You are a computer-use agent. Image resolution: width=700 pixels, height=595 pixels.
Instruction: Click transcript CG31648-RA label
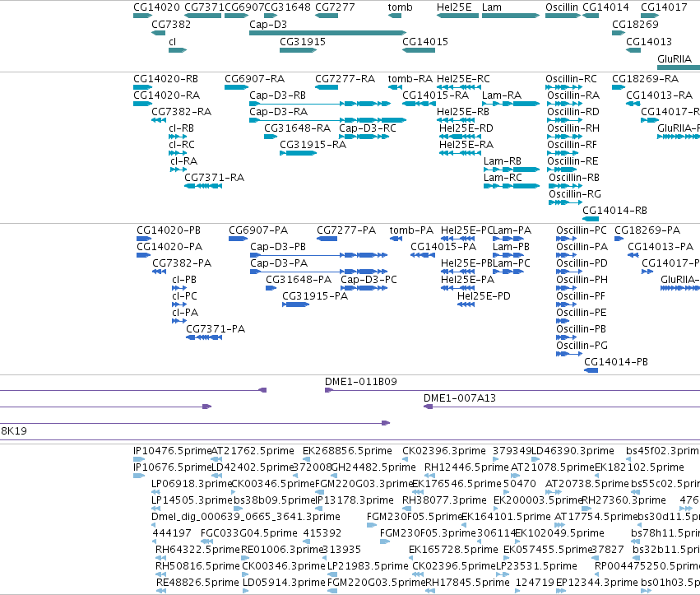(297, 128)
